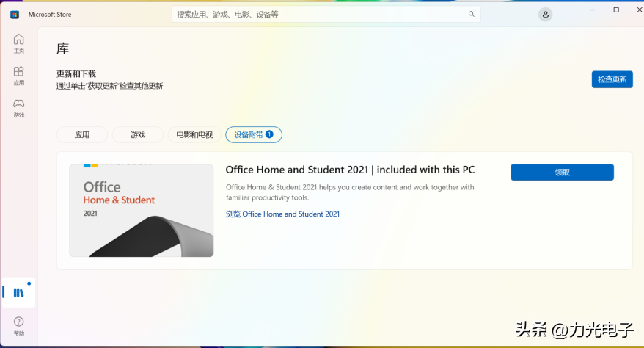
Task: Open the Games (游戏) sidebar icon
Action: 19,108
